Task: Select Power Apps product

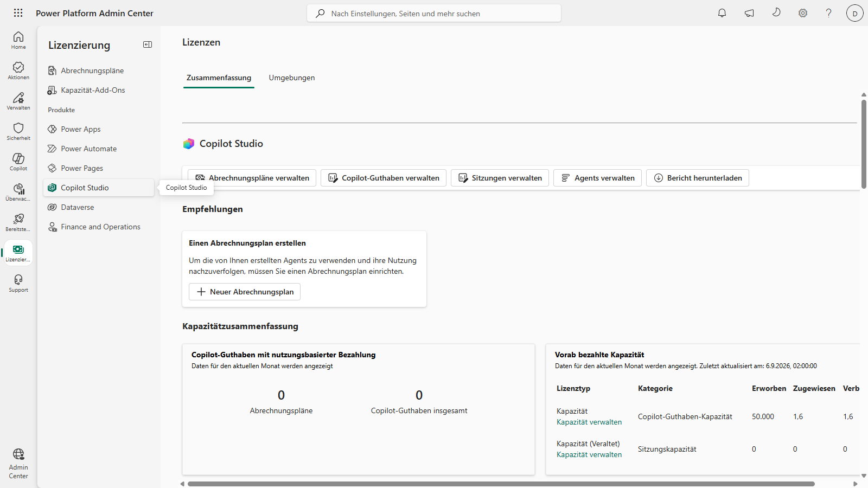Action: [x=99, y=129]
